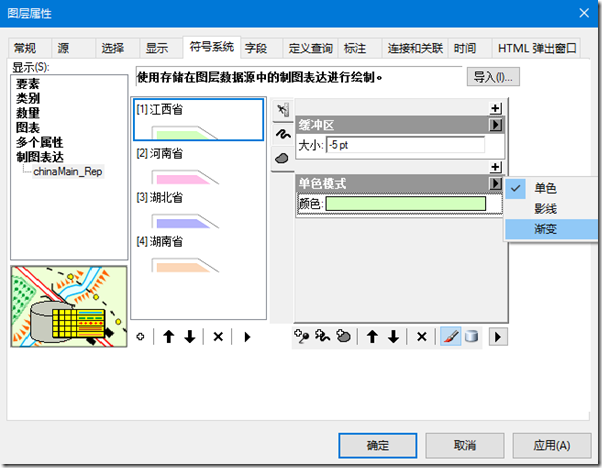Select rule [2] 河南省
This screenshot has height=468, width=602.
pos(198,164)
